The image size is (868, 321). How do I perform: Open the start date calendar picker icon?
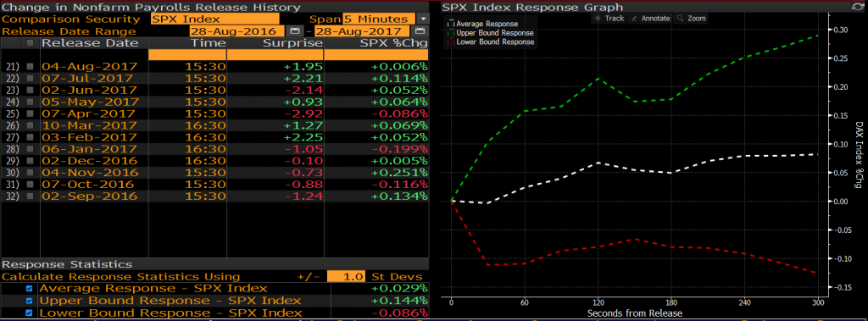click(294, 31)
